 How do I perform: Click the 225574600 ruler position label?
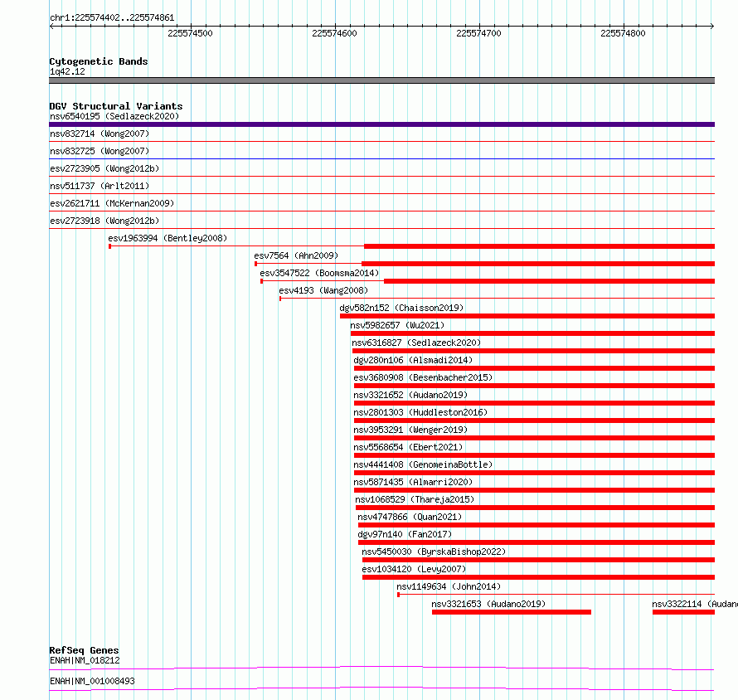point(334,33)
